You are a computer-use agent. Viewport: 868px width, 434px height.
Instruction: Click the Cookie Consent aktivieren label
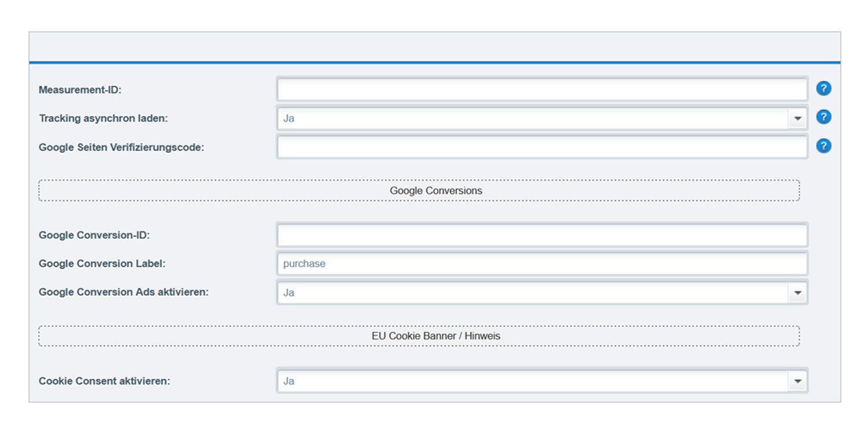105,381
